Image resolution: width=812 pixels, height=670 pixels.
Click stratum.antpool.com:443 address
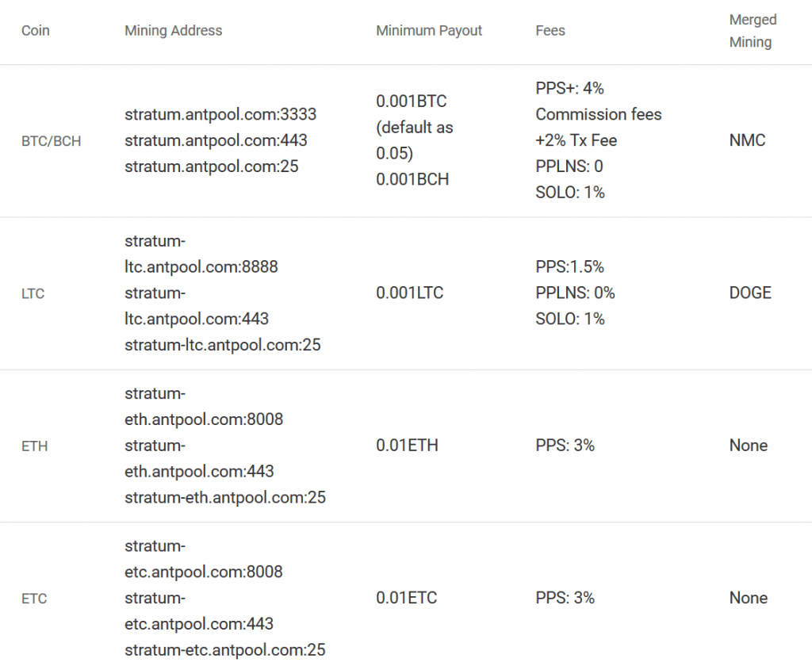pos(216,140)
